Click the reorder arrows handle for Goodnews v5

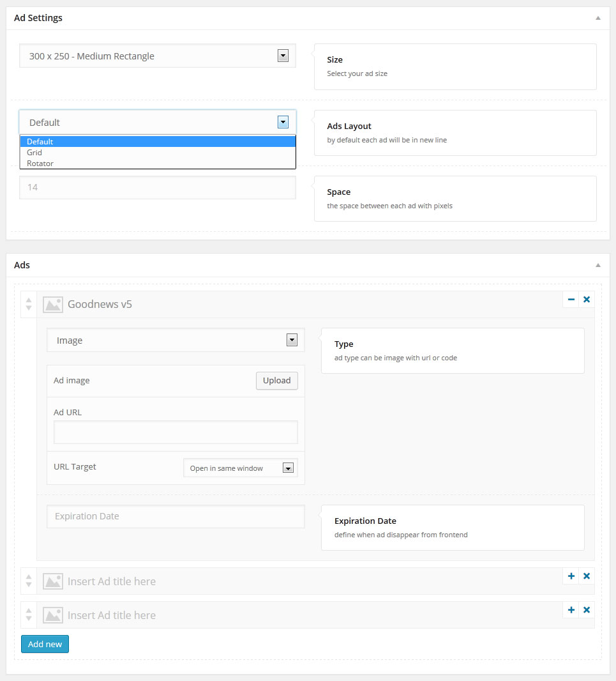pyautogui.click(x=29, y=304)
